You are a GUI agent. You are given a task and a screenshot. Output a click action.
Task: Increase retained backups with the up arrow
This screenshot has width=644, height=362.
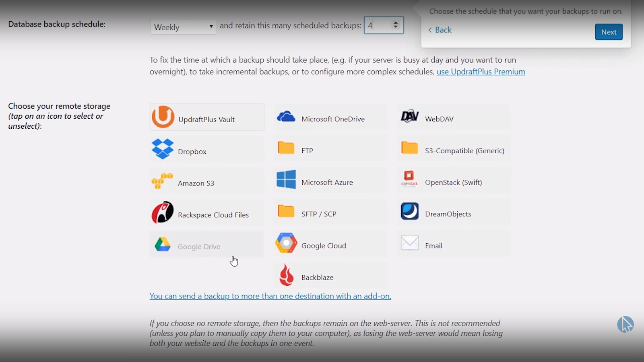click(396, 23)
